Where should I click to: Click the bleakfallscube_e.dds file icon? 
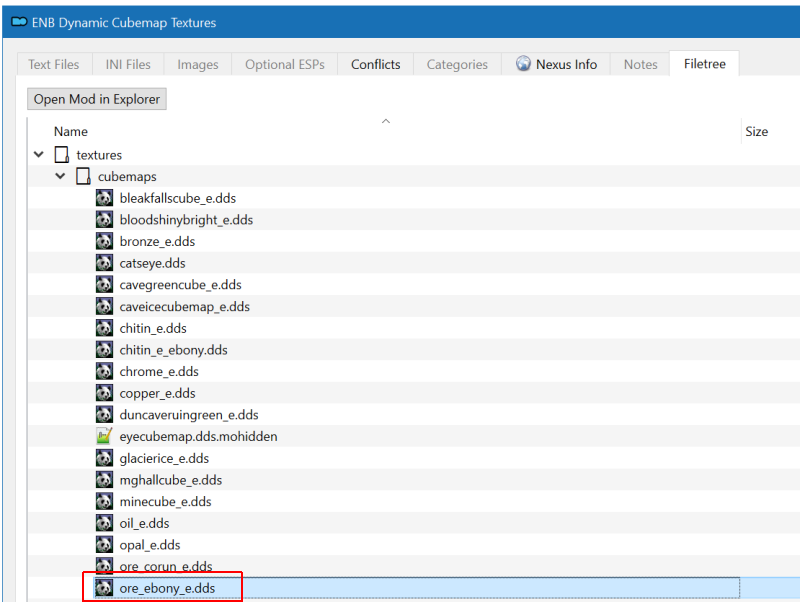(104, 198)
